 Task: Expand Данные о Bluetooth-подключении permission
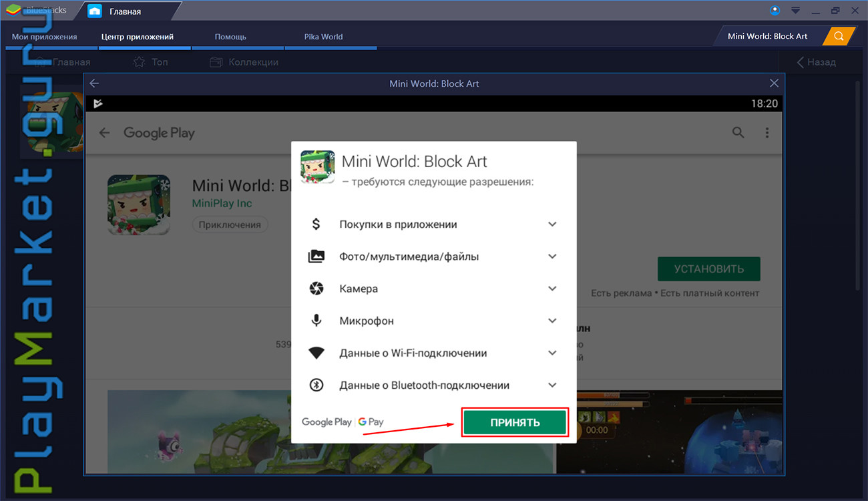point(552,385)
